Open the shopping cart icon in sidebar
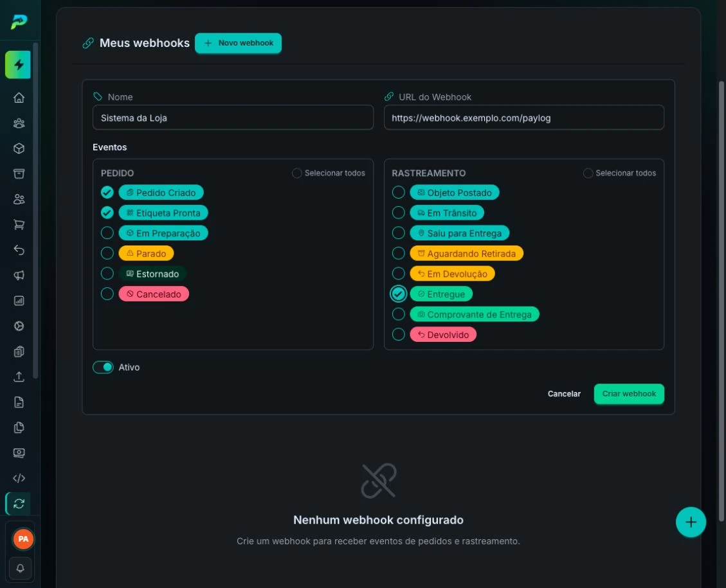The image size is (726, 588). point(19,225)
